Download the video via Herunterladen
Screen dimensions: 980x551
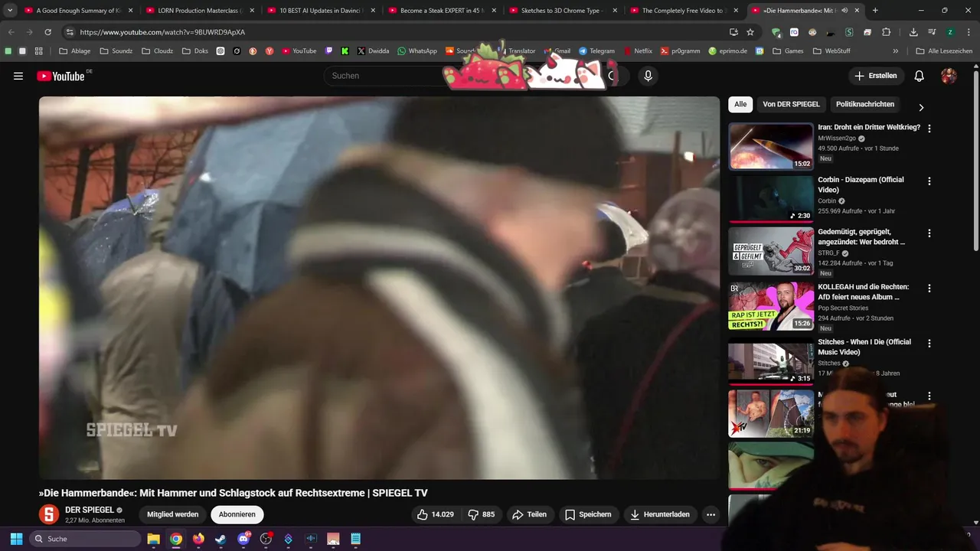[660, 514]
